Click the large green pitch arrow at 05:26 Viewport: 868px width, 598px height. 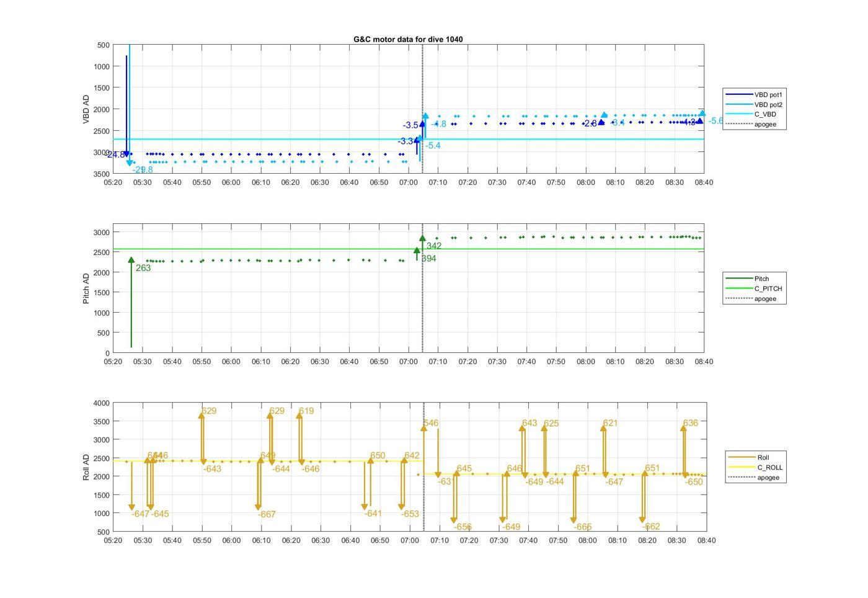(x=131, y=303)
